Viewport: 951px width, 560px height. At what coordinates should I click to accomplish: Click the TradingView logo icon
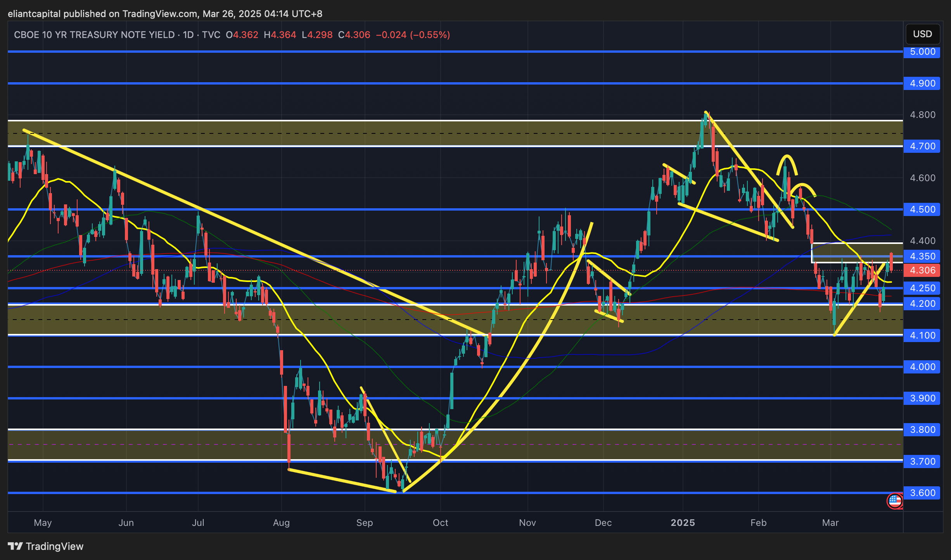(16, 546)
